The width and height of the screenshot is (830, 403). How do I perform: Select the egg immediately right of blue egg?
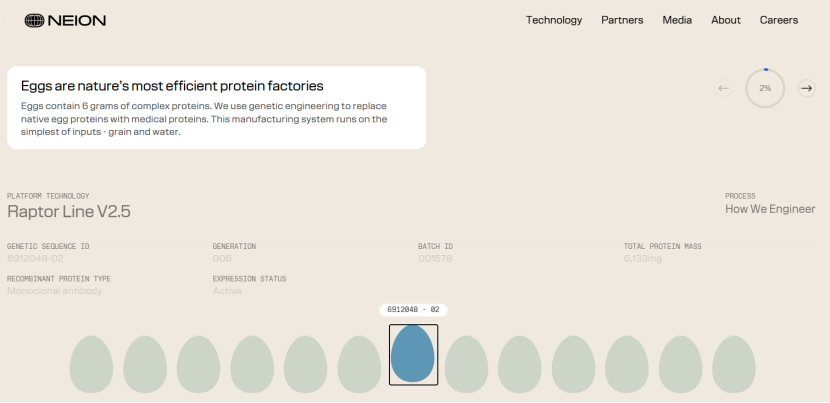pyautogui.click(x=466, y=363)
